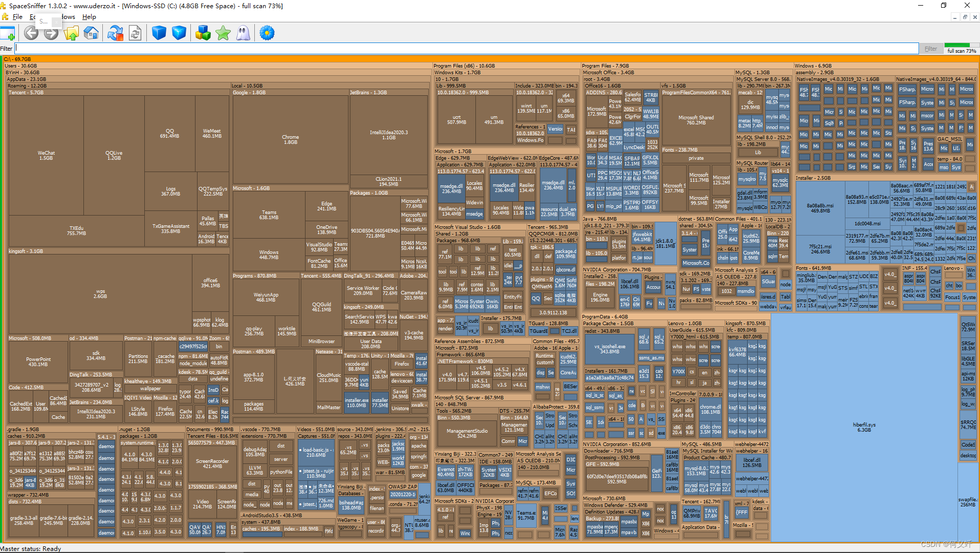Viewport: 980px width, 553px height.
Task: Select the TXEdu 755.7MB block
Action: [x=76, y=231]
